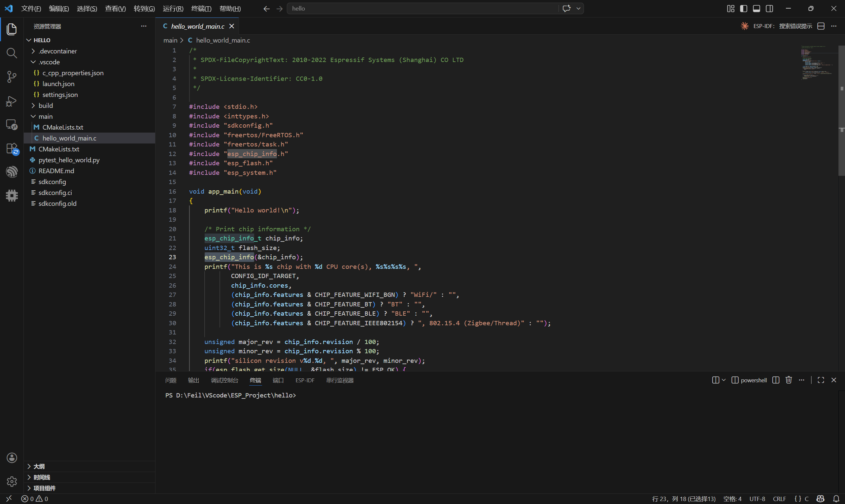Open Extensions view
The height and width of the screenshot is (504, 845).
pos(12,148)
